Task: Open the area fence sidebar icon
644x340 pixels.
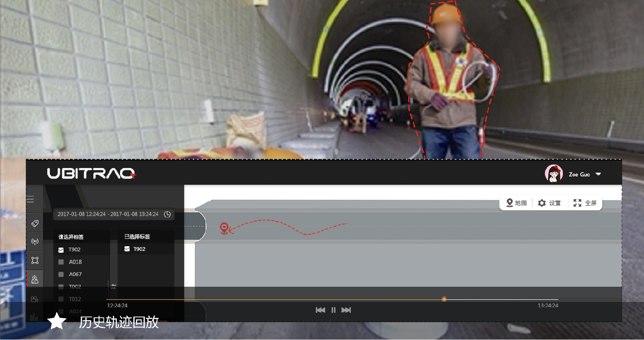Action: (x=35, y=260)
